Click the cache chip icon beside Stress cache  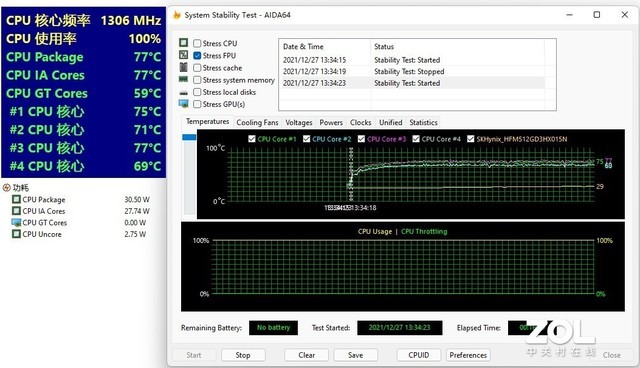click(184, 67)
